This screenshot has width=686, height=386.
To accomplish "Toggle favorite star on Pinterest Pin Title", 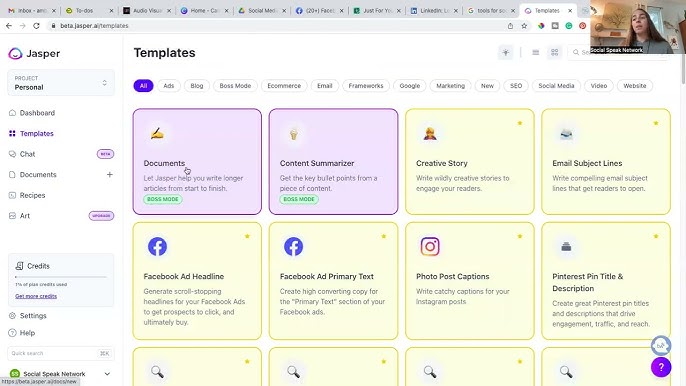I will [656, 236].
